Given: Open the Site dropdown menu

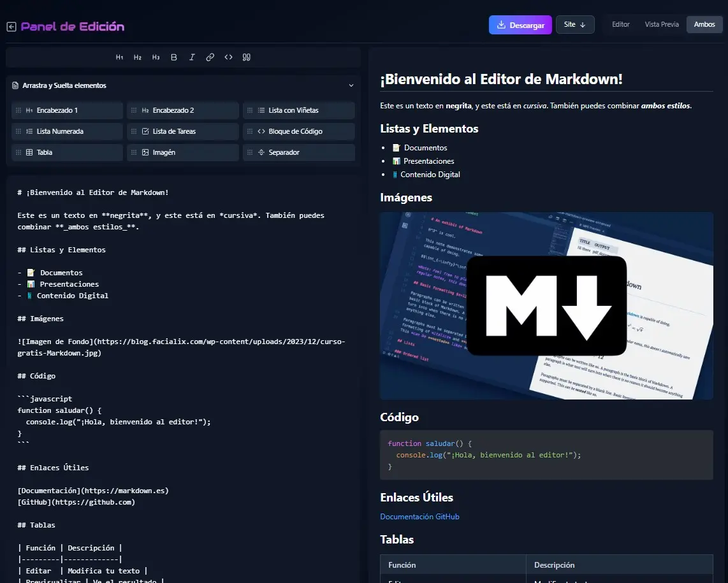Looking at the screenshot, I should tap(575, 25).
